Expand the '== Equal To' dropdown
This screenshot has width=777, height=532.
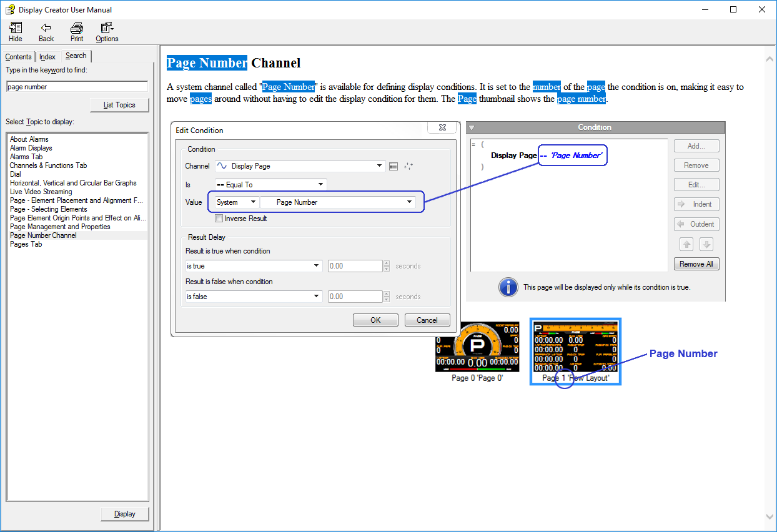[320, 185]
